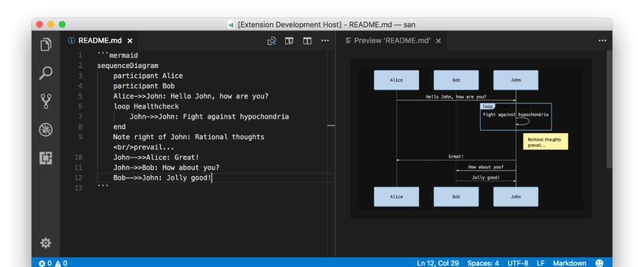Open the preview pane More Actions ellipsis
The image size is (644, 267).
tap(602, 41)
